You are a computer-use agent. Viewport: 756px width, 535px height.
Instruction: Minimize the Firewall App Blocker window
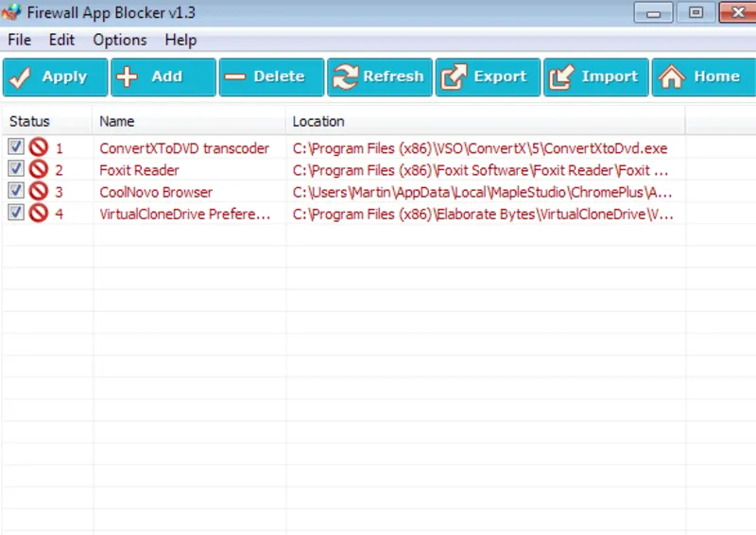pos(653,12)
